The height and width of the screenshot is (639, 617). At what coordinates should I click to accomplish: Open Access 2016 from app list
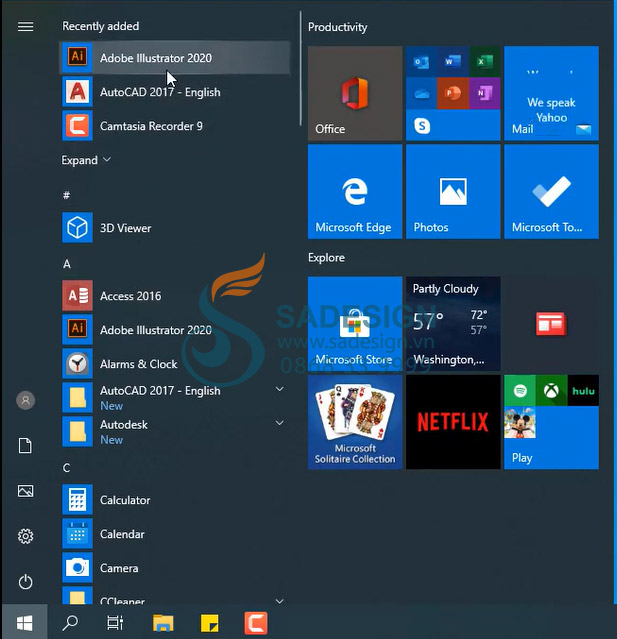pos(130,296)
